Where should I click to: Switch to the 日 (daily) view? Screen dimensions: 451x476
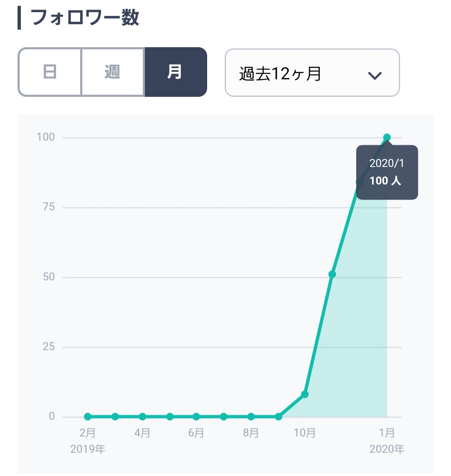pyautogui.click(x=50, y=71)
